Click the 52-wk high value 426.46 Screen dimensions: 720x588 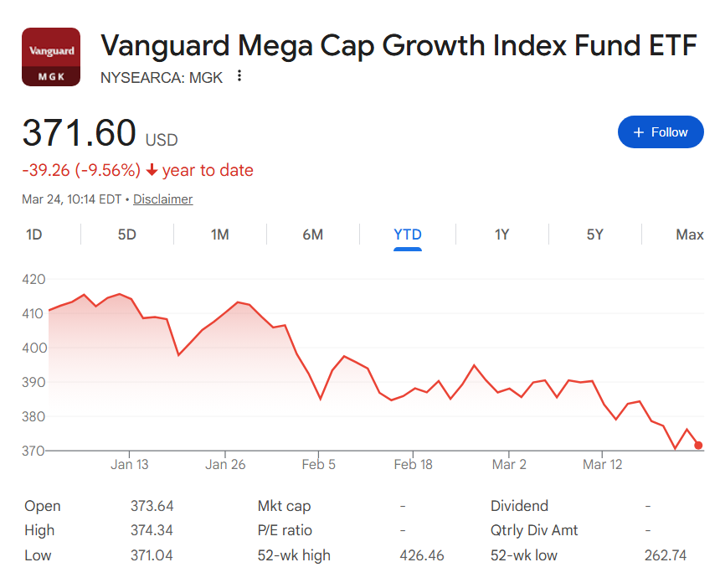[x=422, y=555]
